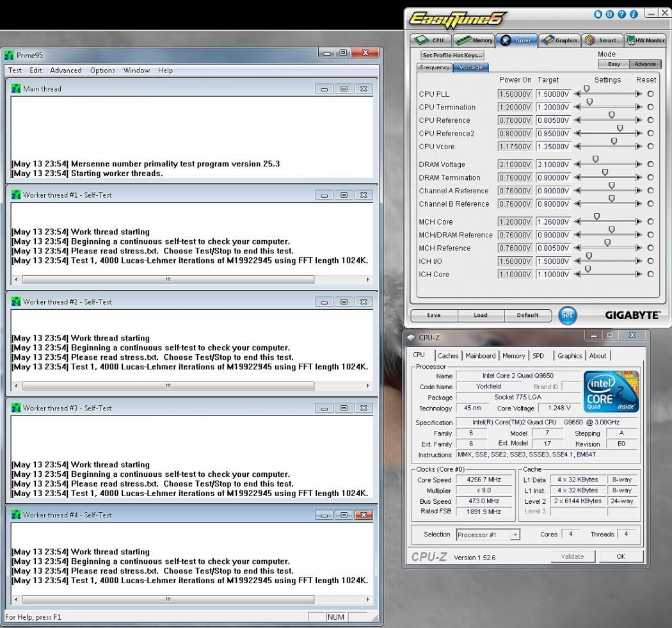
Task: Switch to the SPD tab in CPU-Z
Action: pos(538,356)
